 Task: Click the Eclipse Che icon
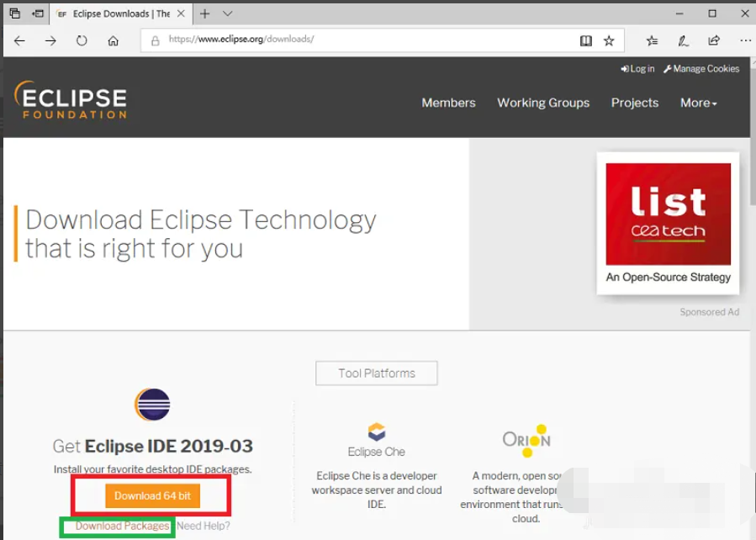[x=376, y=431]
